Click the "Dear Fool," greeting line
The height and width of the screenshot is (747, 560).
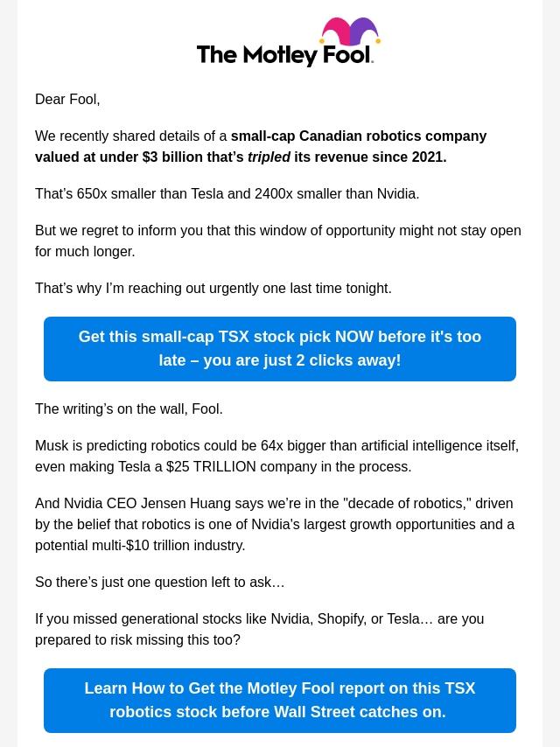tap(67, 100)
